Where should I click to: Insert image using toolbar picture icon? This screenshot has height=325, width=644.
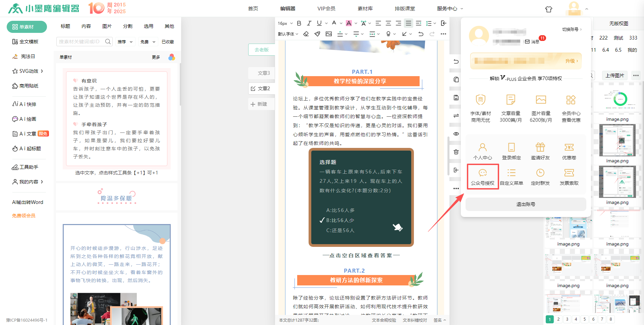tap(329, 34)
